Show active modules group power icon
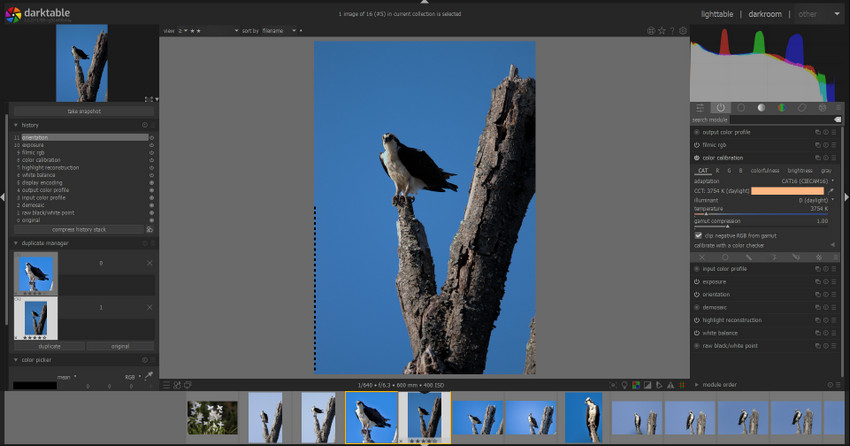The width and height of the screenshot is (850, 446). 720,108
